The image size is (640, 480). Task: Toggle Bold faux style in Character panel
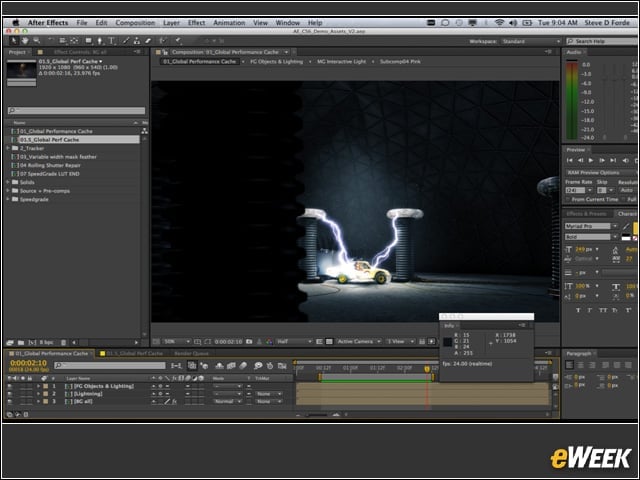(578, 310)
